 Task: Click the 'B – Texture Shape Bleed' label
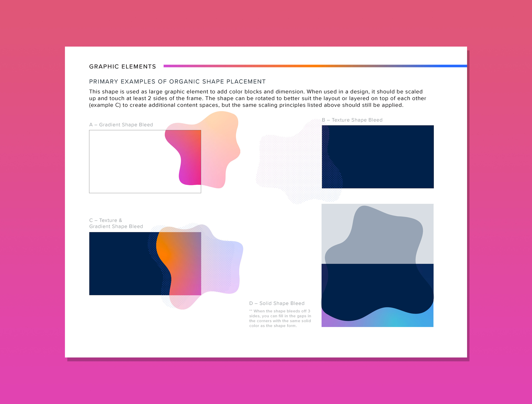[x=352, y=120]
